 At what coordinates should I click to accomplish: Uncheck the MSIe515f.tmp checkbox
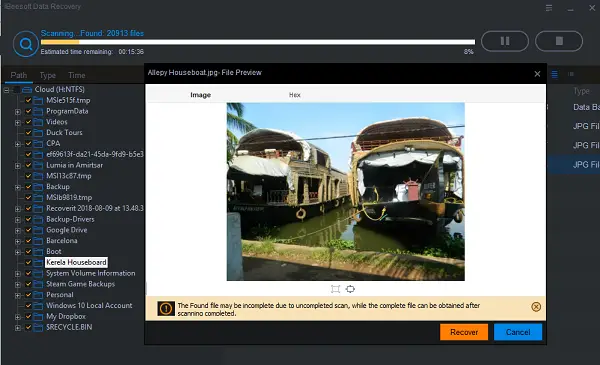28,100
